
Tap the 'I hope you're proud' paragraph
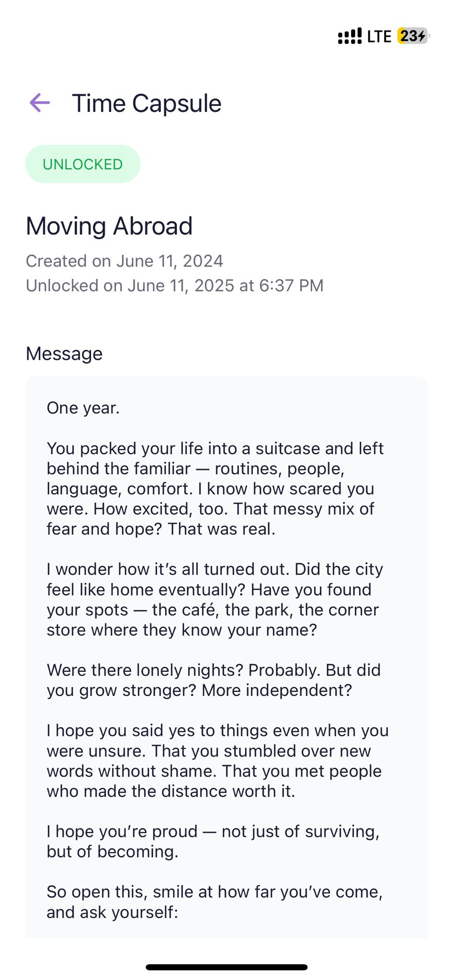tap(213, 841)
